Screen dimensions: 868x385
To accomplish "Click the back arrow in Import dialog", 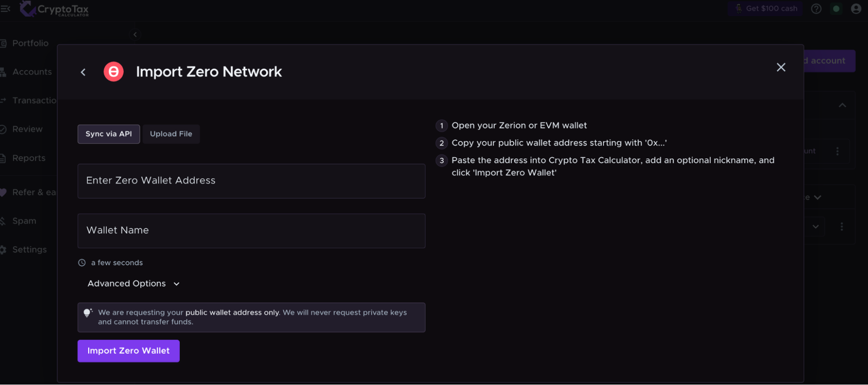I will 83,72.
